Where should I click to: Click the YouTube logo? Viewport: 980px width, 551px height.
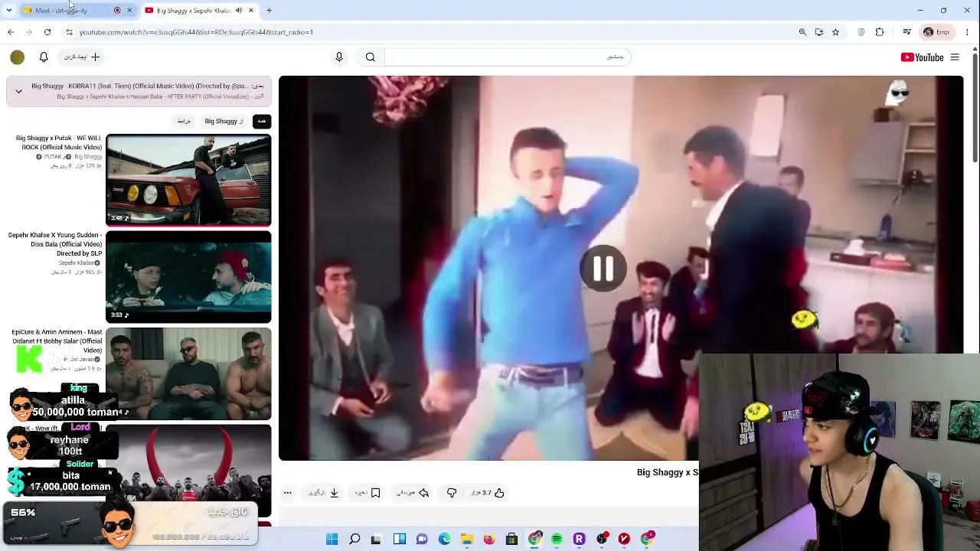pos(922,57)
